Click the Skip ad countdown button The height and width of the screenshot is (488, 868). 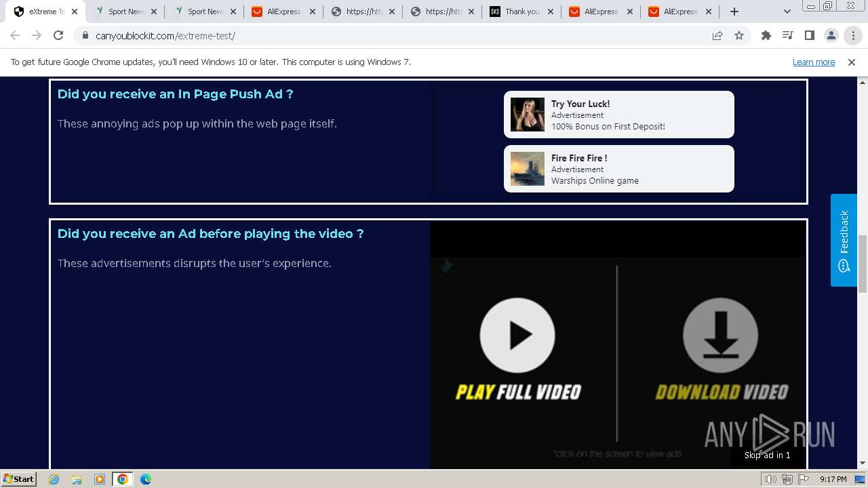768,455
